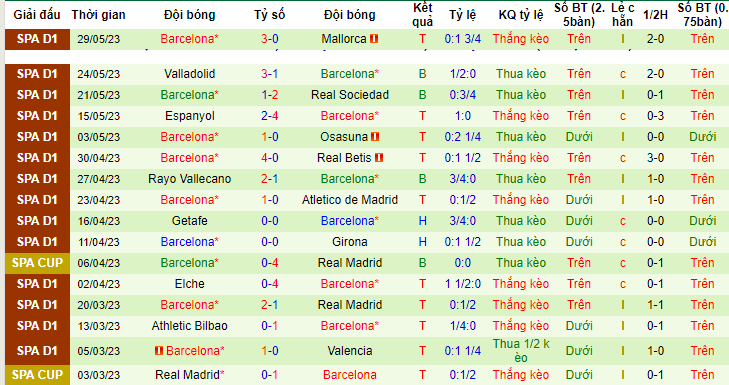Viewport: 729px width, 385px height.
Task: Click the KQ tỷ lệ column header
Action: point(521,15)
